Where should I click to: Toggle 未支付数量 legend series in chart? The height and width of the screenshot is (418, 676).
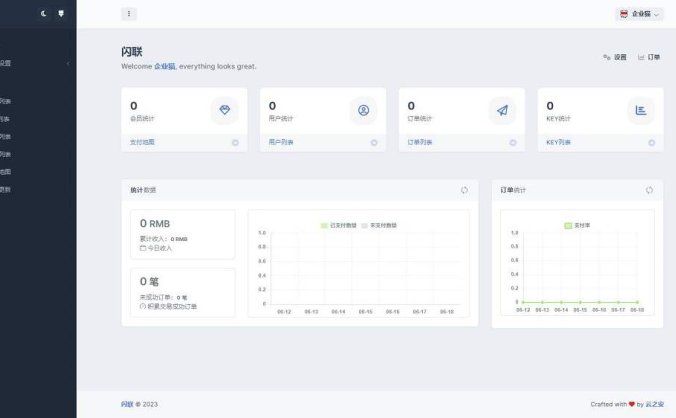pos(379,225)
